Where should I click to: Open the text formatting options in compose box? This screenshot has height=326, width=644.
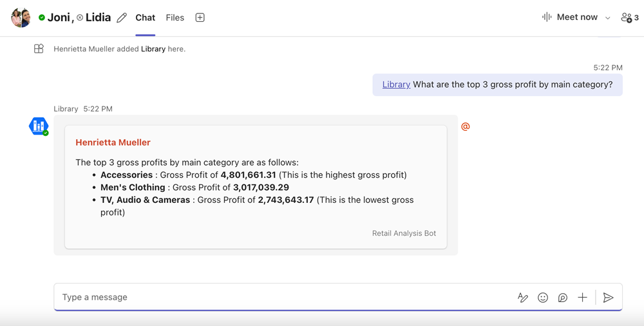[523, 297]
